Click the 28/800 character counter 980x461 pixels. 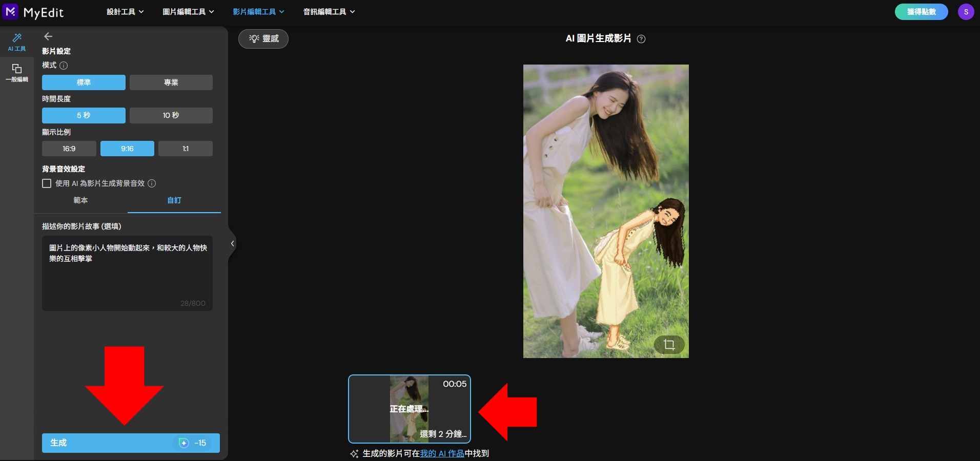tap(193, 303)
